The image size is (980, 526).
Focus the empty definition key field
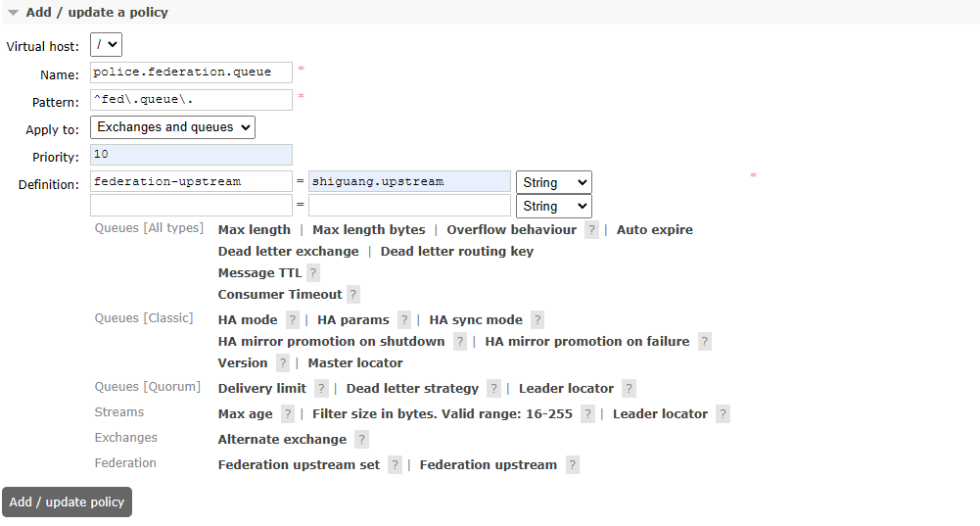tap(191, 205)
